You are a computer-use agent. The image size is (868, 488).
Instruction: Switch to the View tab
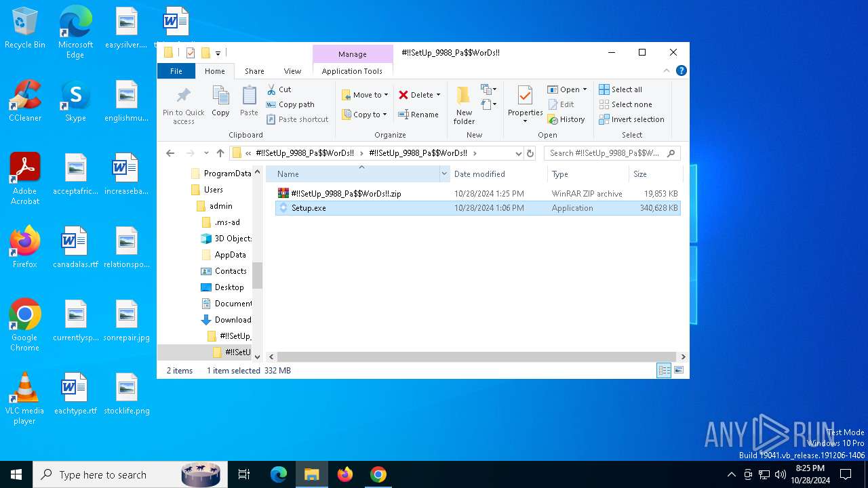tap(292, 71)
